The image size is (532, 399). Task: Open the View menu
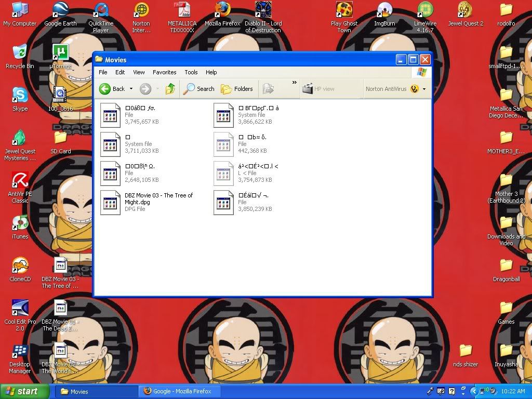[139, 72]
